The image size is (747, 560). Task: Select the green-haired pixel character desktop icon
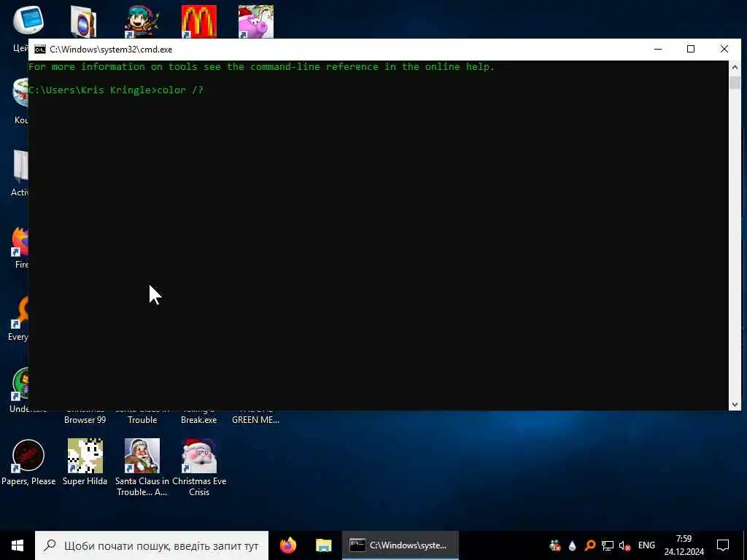(142, 21)
